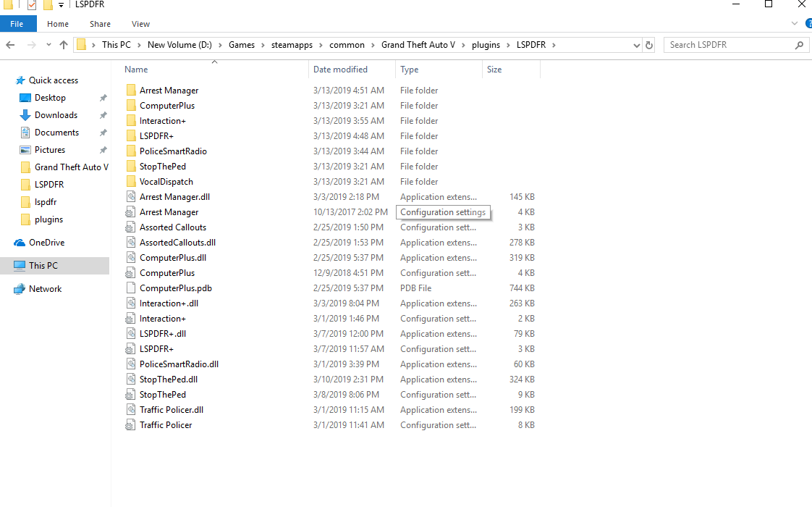
Task: Refresh the current folder view
Action: tap(649, 45)
